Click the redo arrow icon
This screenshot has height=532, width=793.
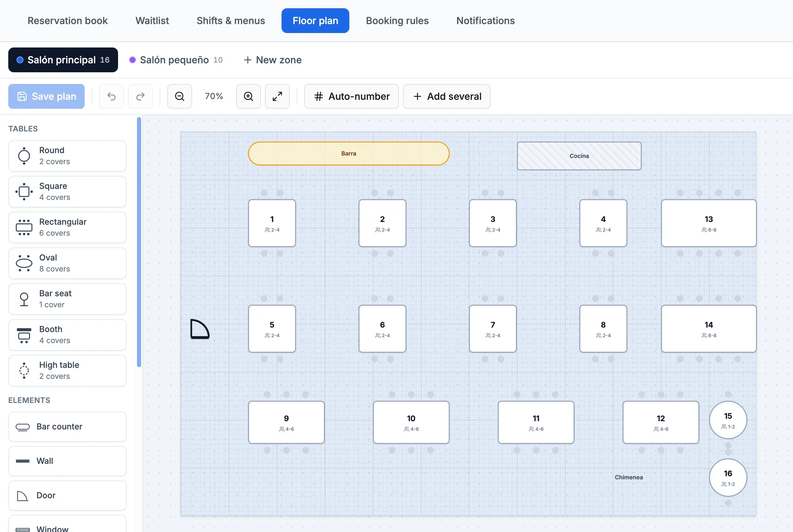click(140, 96)
